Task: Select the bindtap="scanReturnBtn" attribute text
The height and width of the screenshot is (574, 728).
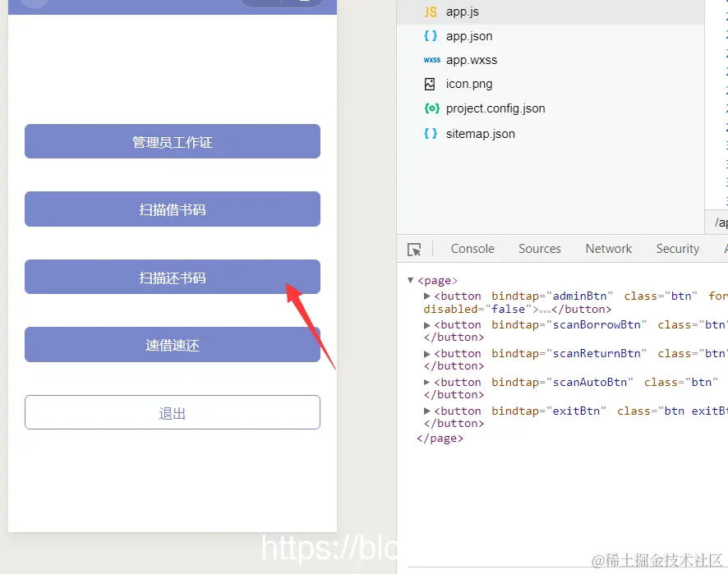Action: tap(569, 354)
